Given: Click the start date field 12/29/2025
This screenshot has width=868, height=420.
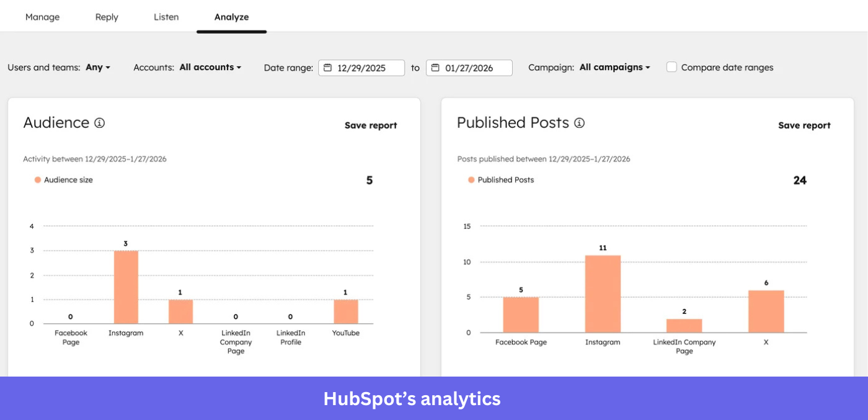Looking at the screenshot, I should click(x=361, y=68).
